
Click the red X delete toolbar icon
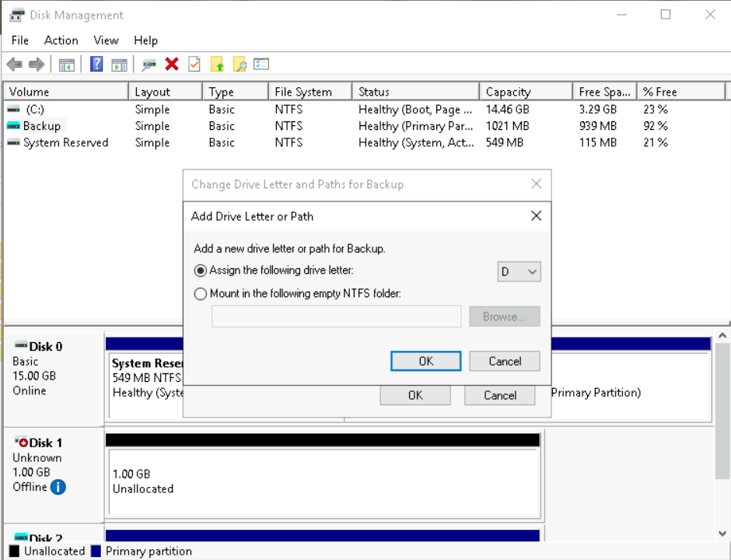pyautogui.click(x=172, y=64)
